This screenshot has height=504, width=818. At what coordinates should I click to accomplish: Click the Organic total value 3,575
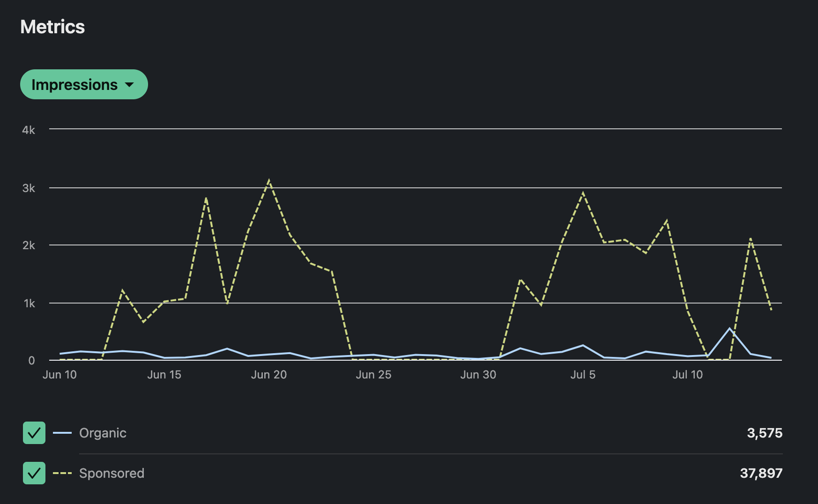764,433
